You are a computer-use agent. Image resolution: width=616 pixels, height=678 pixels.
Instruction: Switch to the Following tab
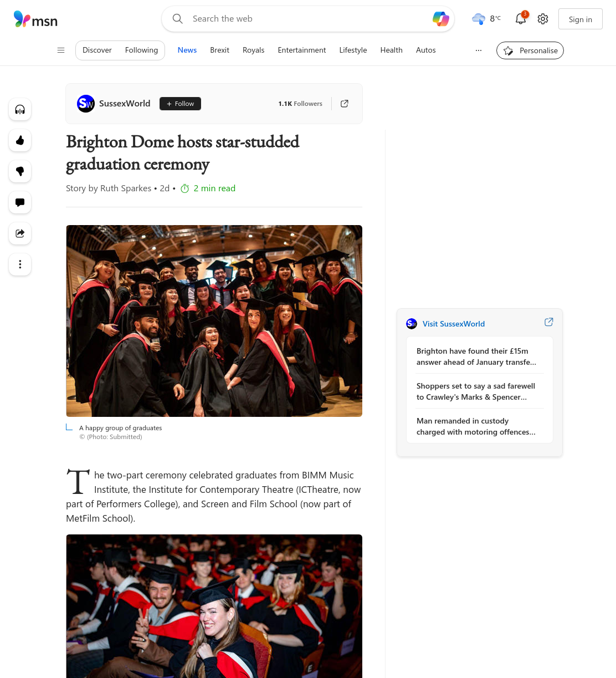[x=141, y=50]
